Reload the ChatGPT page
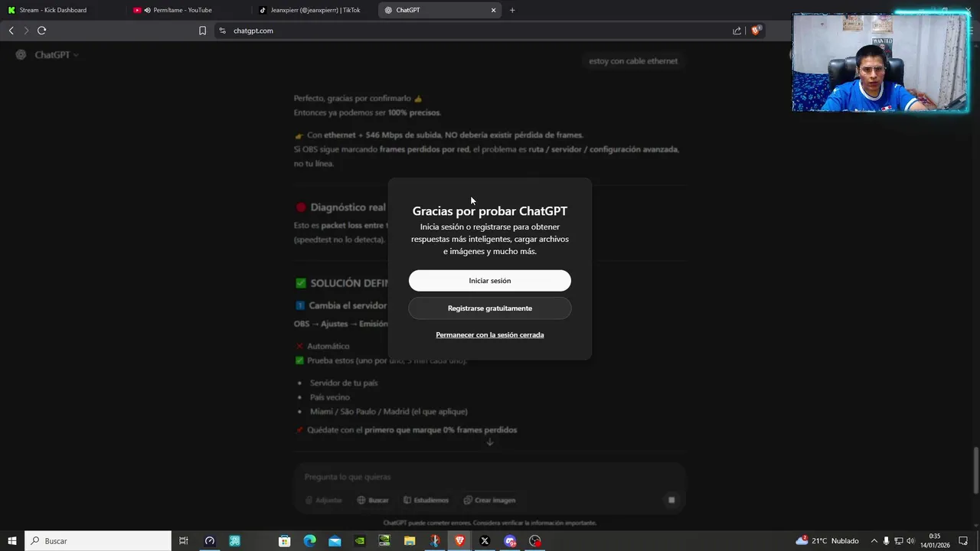980x551 pixels. (41, 31)
